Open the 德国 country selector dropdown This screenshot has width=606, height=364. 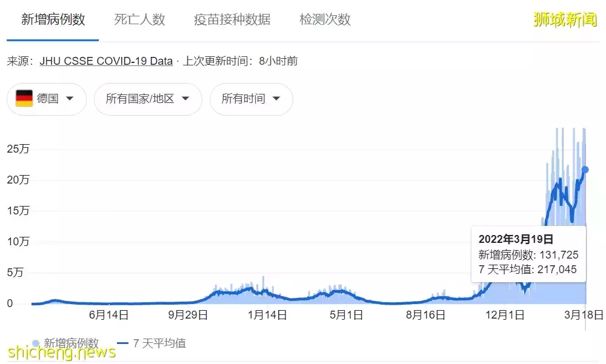pyautogui.click(x=46, y=99)
